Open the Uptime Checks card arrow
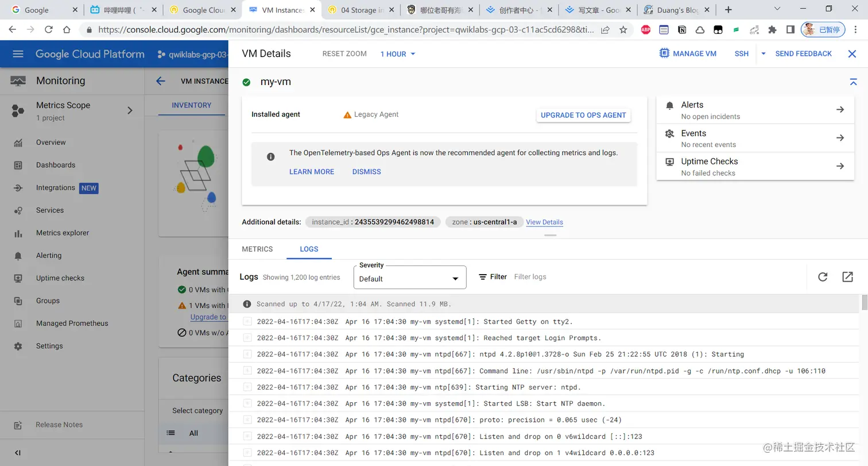Viewport: 868px width, 466px height. click(840, 166)
